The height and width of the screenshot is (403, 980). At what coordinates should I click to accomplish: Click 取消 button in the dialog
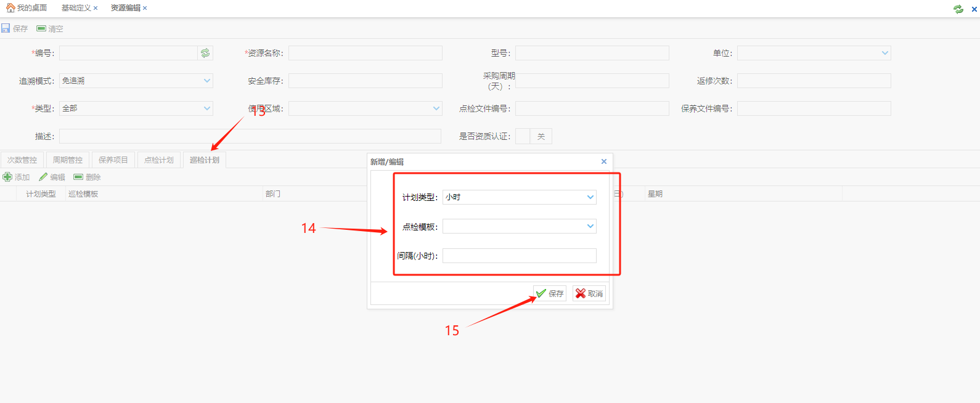point(589,293)
